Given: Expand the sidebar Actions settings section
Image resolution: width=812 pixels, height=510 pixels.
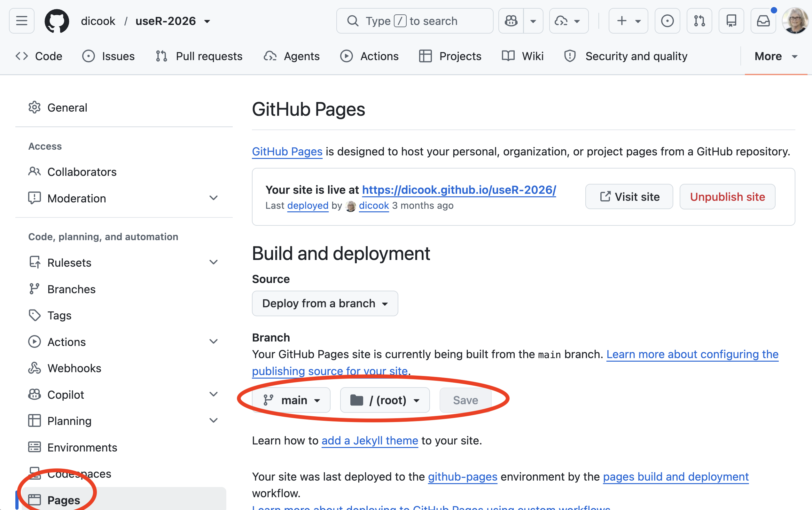Looking at the screenshot, I should tap(214, 342).
